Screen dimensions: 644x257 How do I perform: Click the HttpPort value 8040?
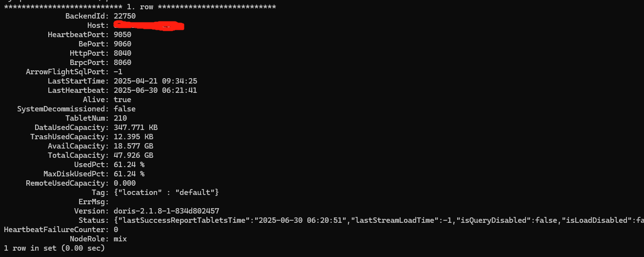122,53
